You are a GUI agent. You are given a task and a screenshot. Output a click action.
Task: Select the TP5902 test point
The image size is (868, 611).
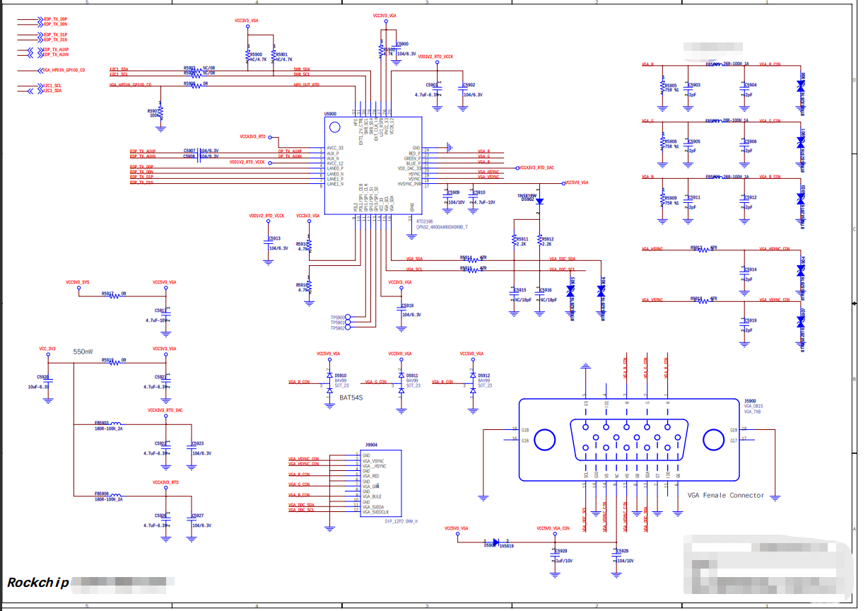(x=347, y=328)
